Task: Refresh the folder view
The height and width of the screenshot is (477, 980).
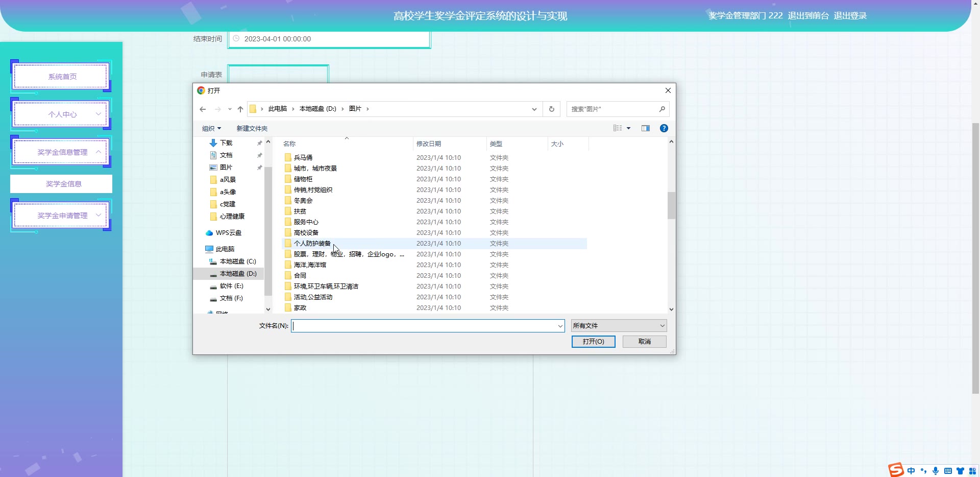Action: click(551, 109)
